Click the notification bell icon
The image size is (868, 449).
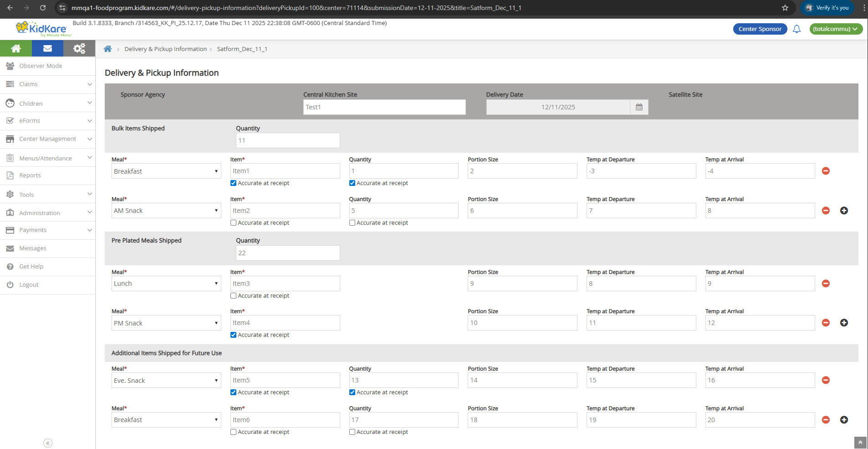pos(797,29)
